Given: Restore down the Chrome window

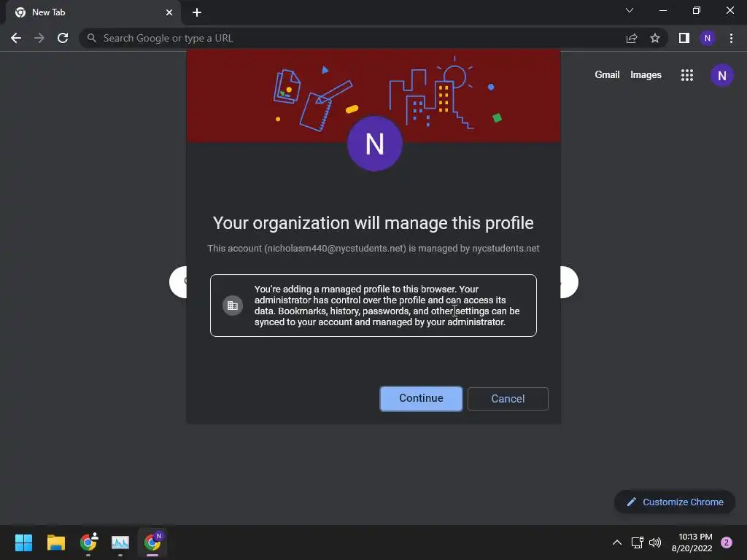Looking at the screenshot, I should [697, 10].
